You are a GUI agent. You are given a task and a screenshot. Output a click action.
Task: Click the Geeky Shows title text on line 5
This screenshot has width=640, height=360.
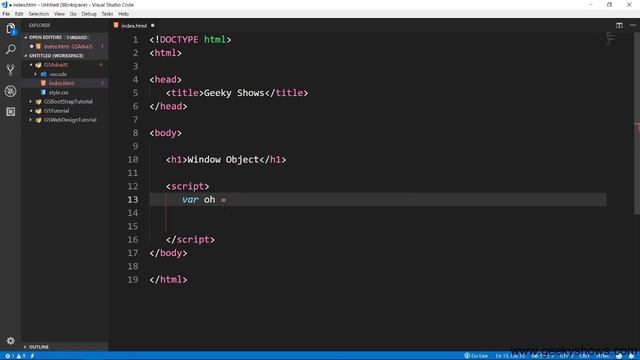coord(234,93)
